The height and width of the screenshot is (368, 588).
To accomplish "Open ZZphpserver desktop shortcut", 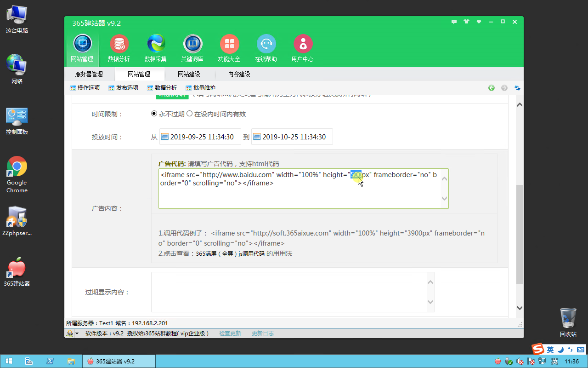I will coord(17,221).
